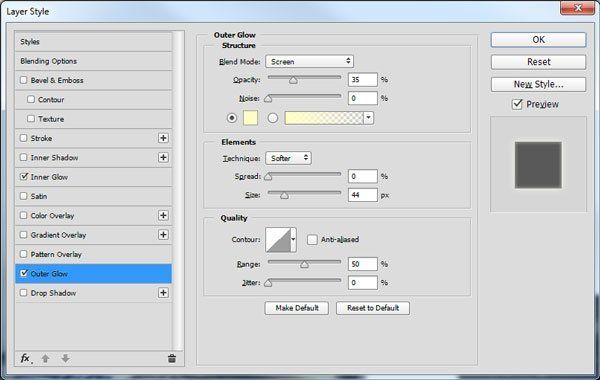
Task: Click the gray square style preview
Action: click(x=538, y=165)
